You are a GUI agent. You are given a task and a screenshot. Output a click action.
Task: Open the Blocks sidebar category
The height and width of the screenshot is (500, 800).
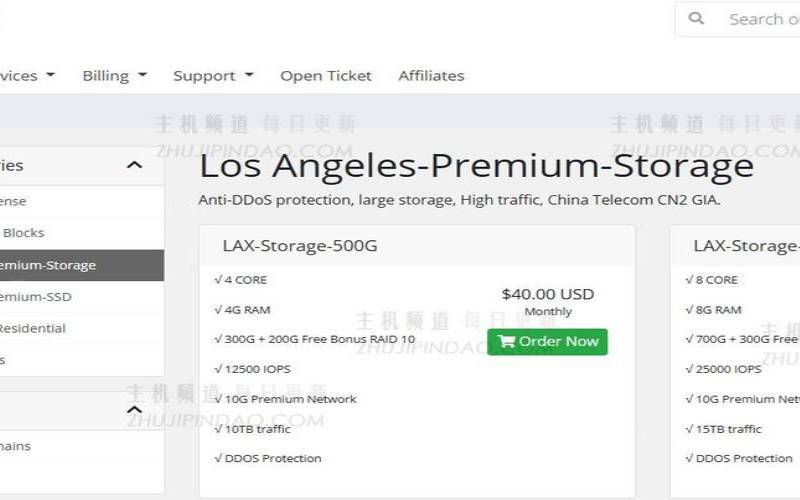[x=24, y=233]
